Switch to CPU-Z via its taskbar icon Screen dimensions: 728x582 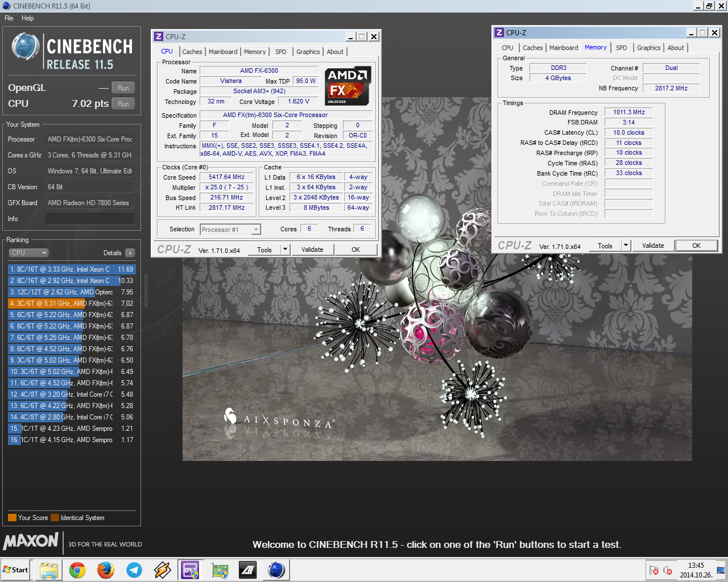coord(190,569)
